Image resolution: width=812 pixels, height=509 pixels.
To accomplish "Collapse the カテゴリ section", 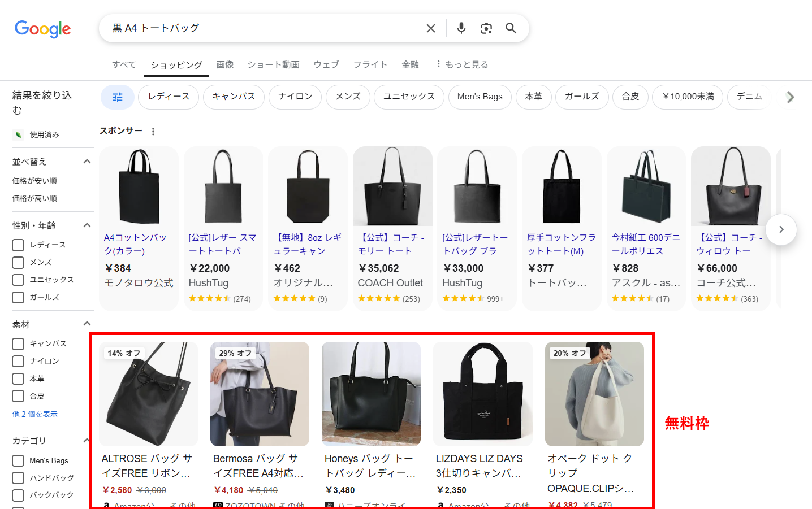I will [x=87, y=441].
